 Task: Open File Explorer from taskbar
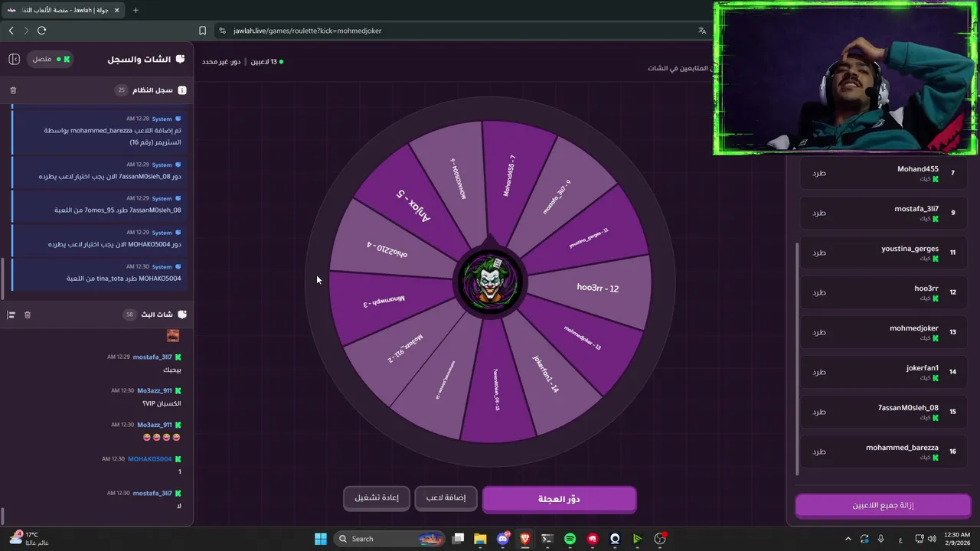coord(480,539)
